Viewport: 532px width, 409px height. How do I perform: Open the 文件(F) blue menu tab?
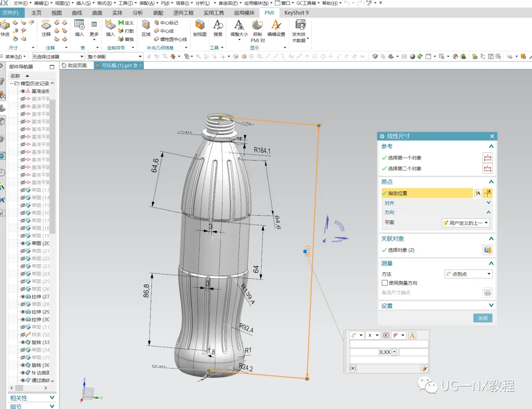[x=12, y=13]
